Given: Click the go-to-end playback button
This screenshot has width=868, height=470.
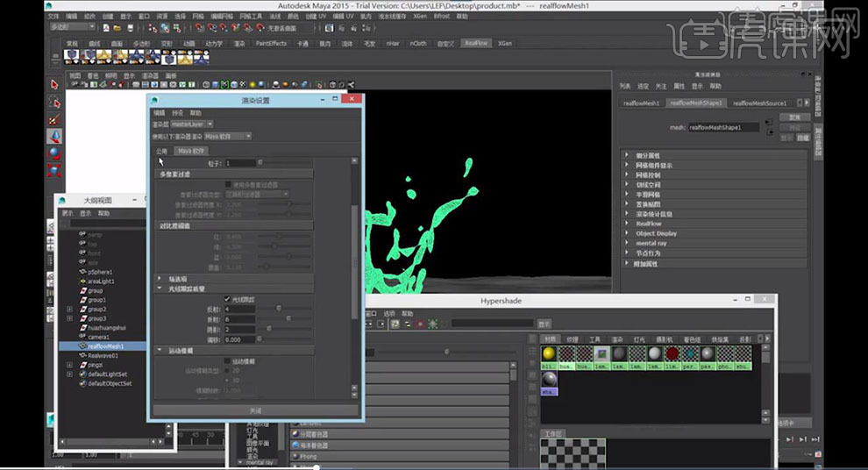Looking at the screenshot, I should point(815,439).
